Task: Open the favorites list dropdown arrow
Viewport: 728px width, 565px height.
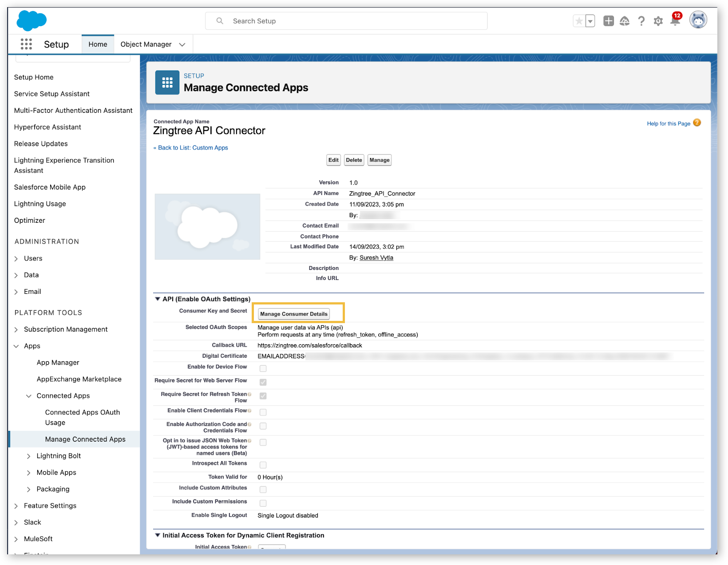Action: (x=590, y=21)
